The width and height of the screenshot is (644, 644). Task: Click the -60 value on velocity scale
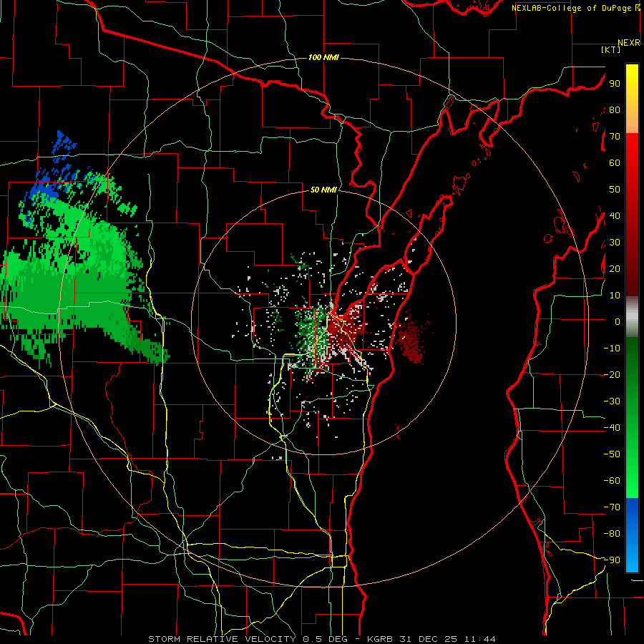[612, 481]
